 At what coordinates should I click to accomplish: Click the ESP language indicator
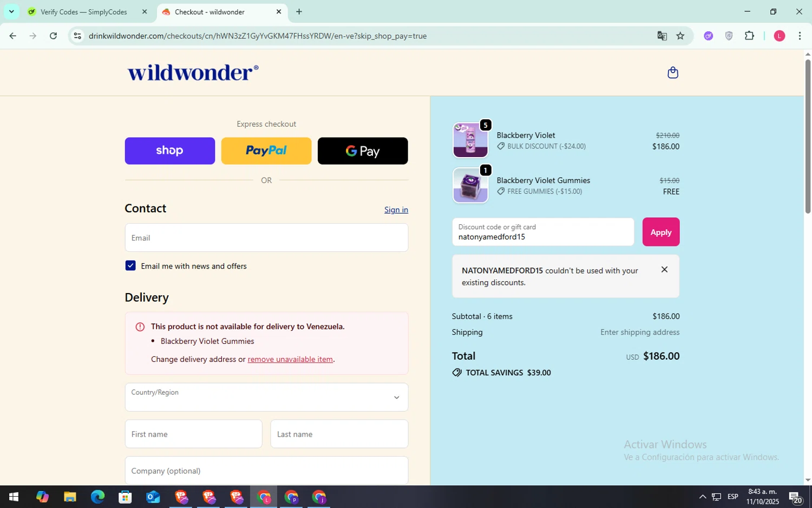coord(733,497)
